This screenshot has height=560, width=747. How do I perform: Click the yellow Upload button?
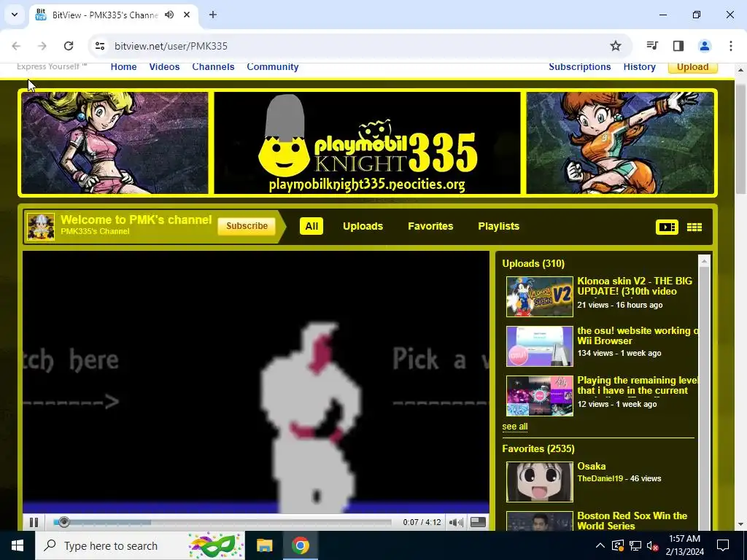pos(693,67)
